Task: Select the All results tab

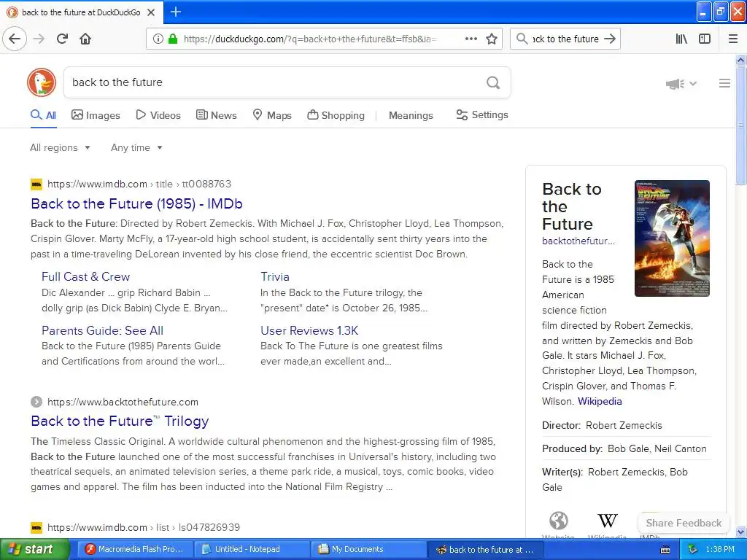Action: coord(43,115)
